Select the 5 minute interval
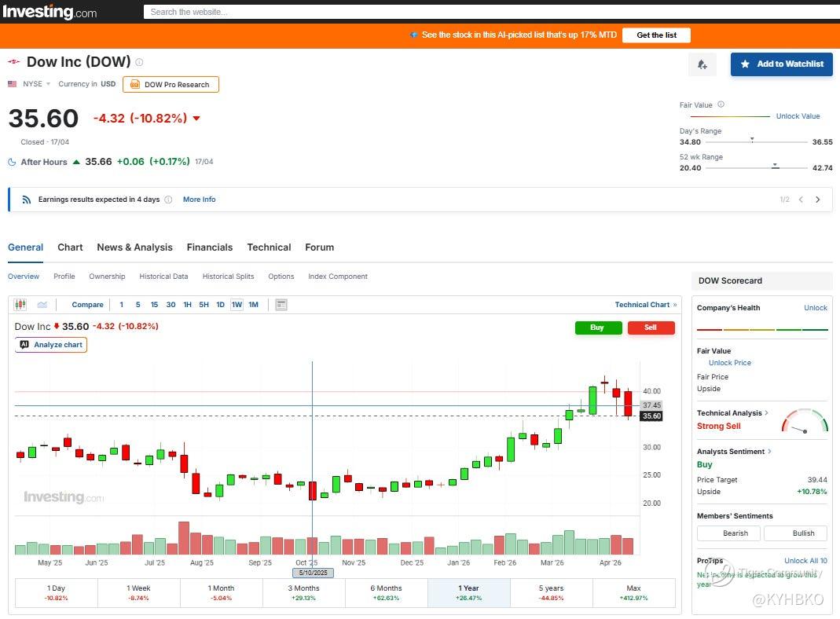This screenshot has width=840, height=619. pyautogui.click(x=138, y=305)
